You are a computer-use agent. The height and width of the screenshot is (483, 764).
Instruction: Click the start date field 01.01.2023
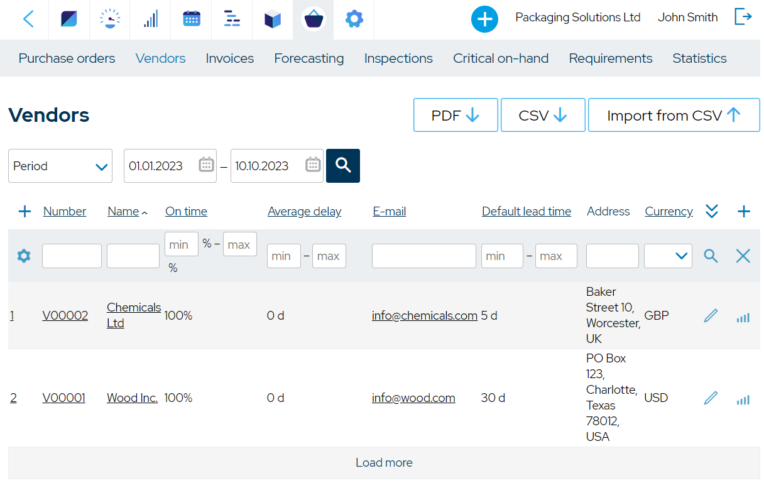pos(170,166)
